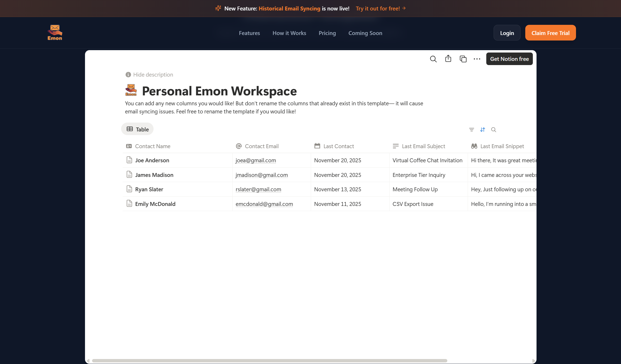Click the duplicate page icon
This screenshot has width=621, height=364.
click(x=463, y=59)
